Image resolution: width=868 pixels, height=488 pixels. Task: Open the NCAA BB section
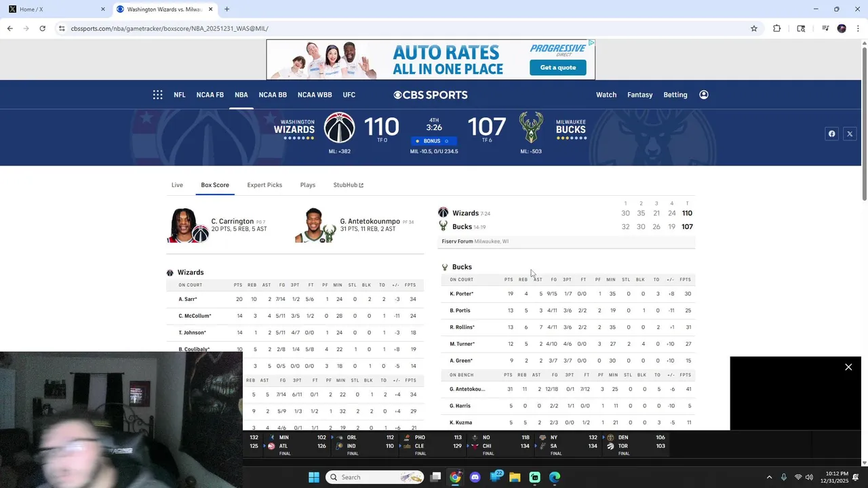[x=273, y=95]
